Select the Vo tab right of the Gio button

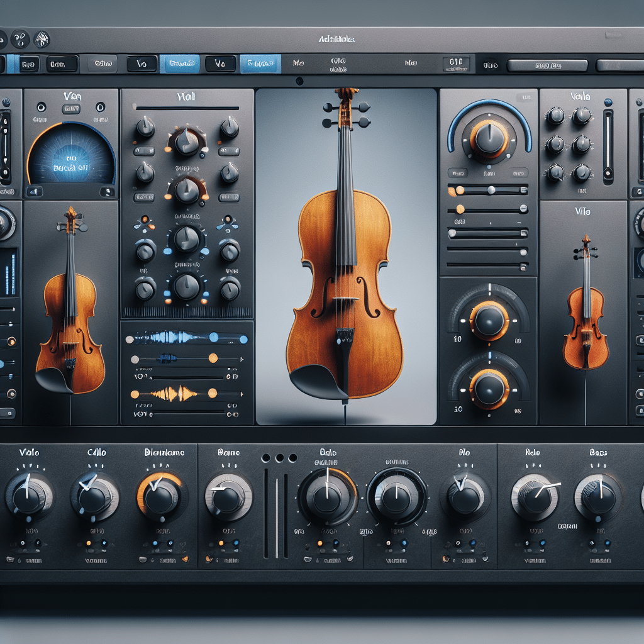pos(142,64)
